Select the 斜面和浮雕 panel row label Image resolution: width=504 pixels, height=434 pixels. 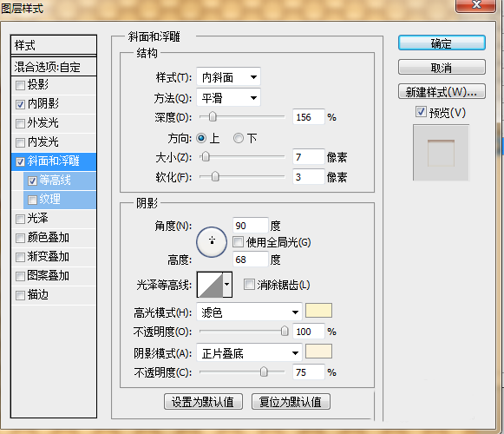point(54,161)
